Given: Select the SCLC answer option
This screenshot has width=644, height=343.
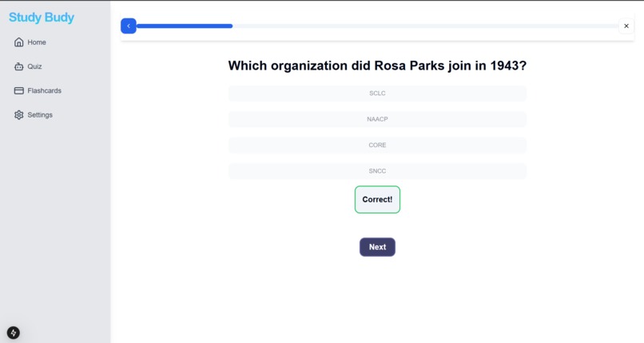Looking at the screenshot, I should coord(377,94).
